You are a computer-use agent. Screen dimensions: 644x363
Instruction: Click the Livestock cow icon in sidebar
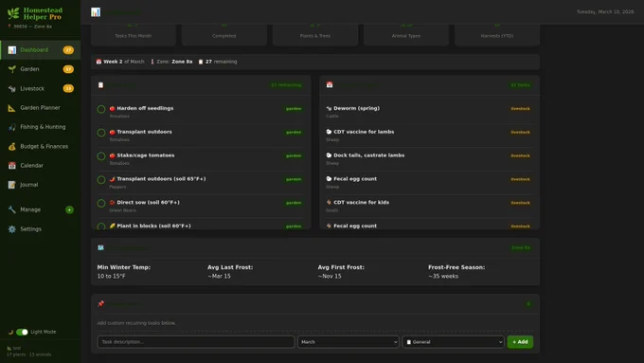[x=12, y=88]
